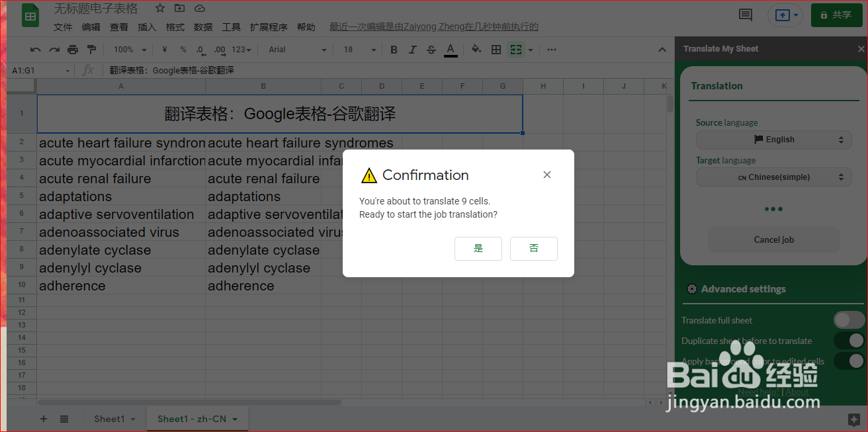Toggle bold formatting
868x432 pixels.
click(x=394, y=50)
